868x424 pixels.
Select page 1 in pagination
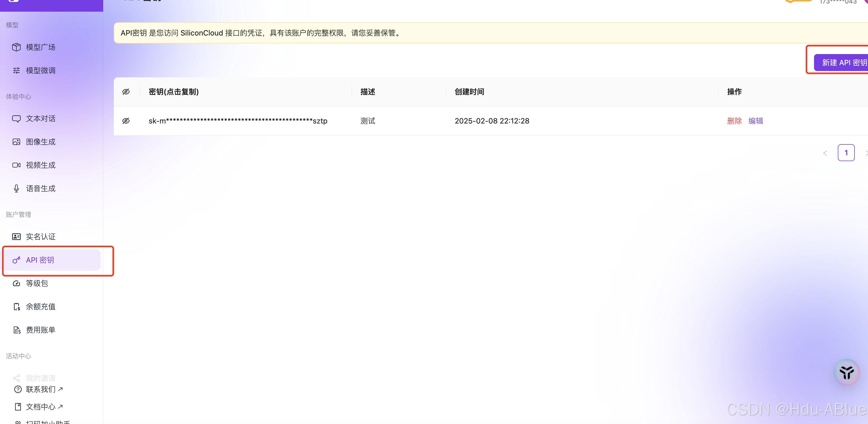click(846, 153)
